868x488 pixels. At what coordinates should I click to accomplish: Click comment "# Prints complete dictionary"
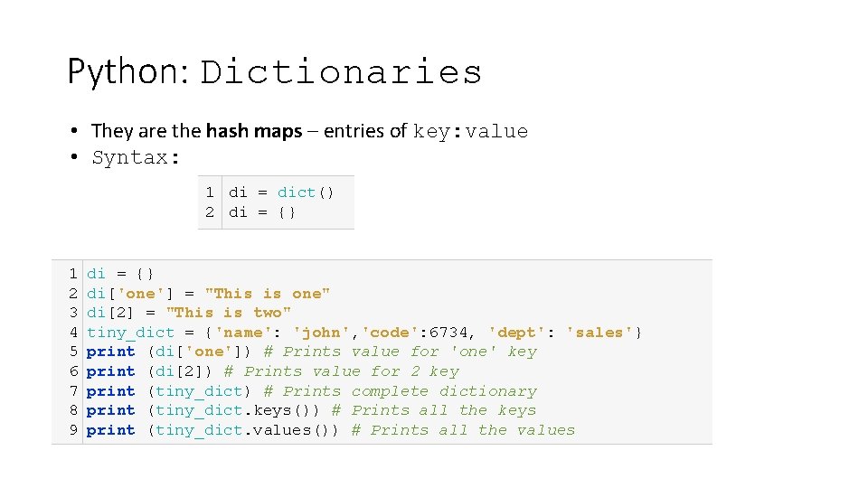coord(401,391)
